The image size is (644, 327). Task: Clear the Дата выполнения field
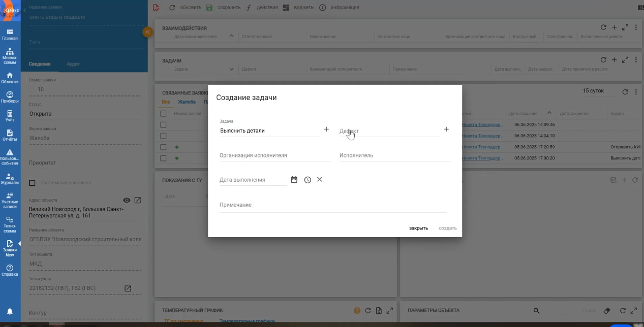[320, 180]
